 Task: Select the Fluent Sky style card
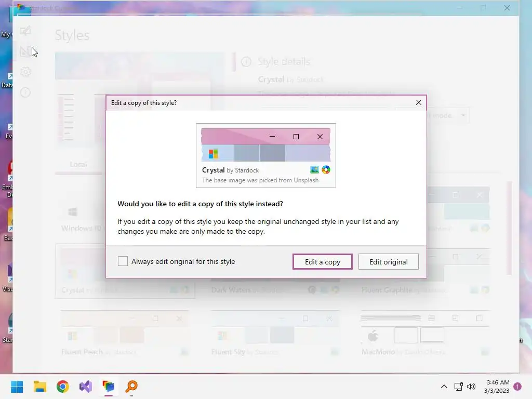tap(275, 334)
